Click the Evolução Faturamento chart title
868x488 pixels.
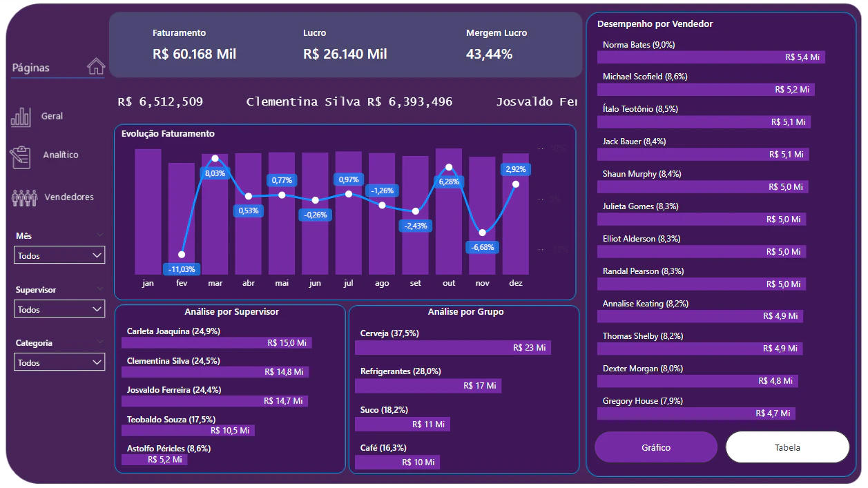(168, 134)
